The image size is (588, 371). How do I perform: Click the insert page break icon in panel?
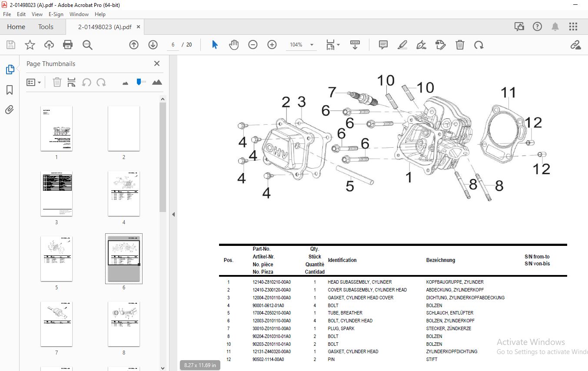[x=72, y=82]
